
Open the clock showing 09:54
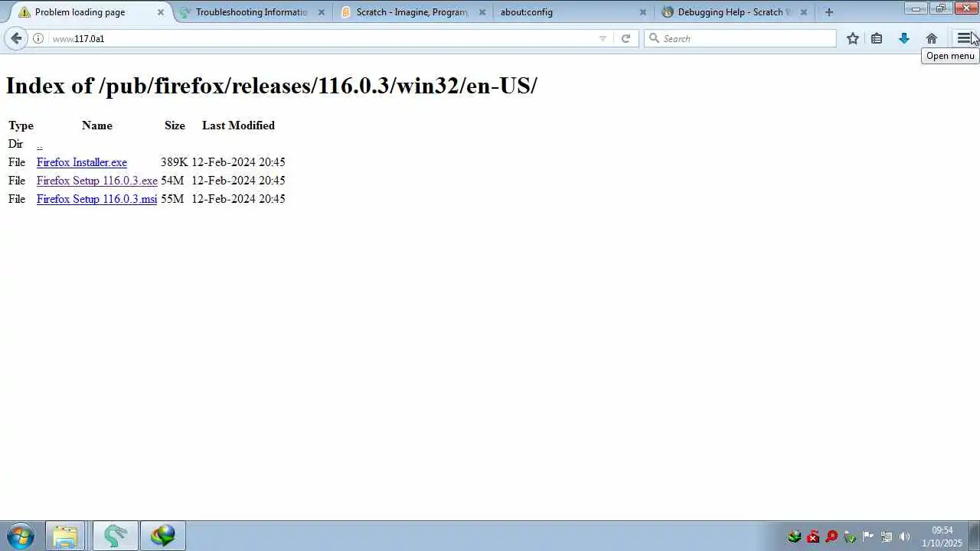pyautogui.click(x=942, y=536)
